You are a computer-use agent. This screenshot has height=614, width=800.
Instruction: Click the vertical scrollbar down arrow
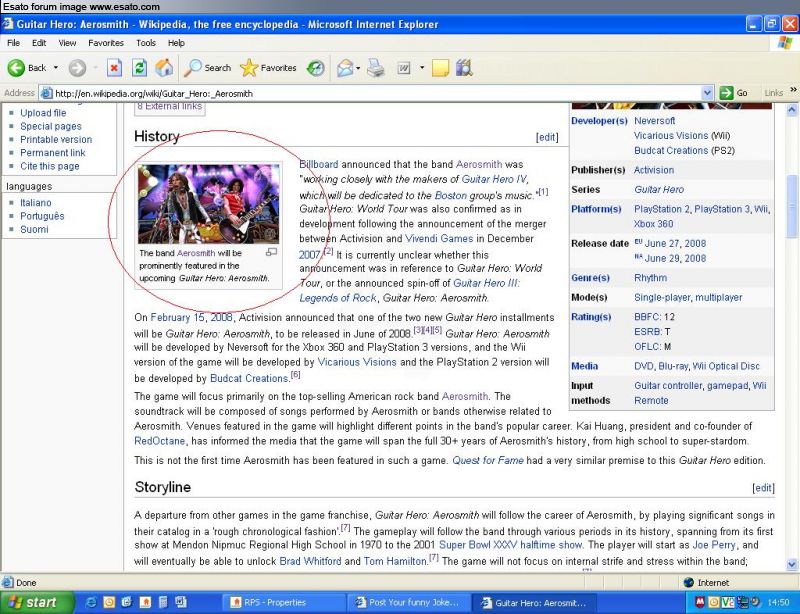[x=791, y=564]
